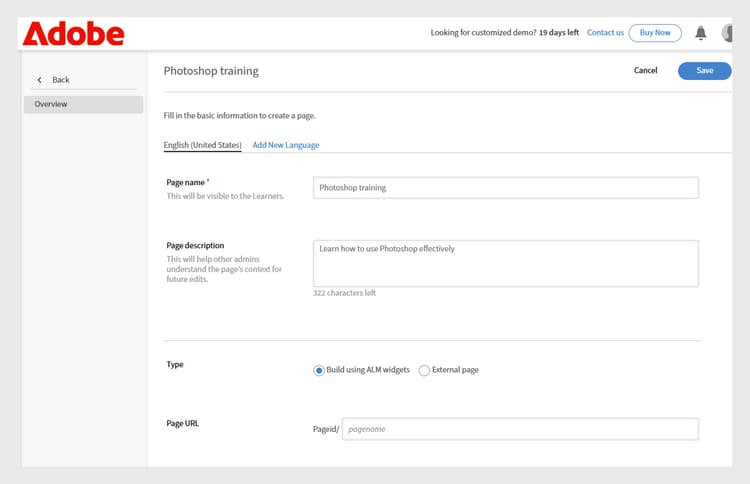Click the Photoshop training page heading
750x484 pixels.
(211, 71)
